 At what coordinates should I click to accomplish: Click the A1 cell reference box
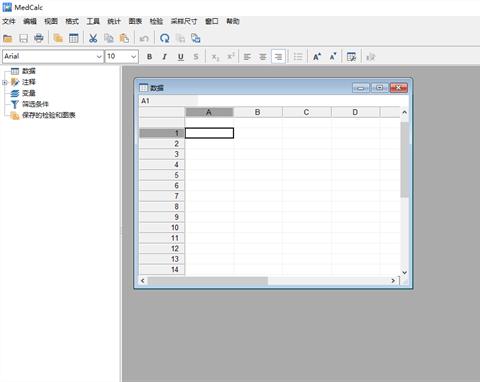point(168,101)
